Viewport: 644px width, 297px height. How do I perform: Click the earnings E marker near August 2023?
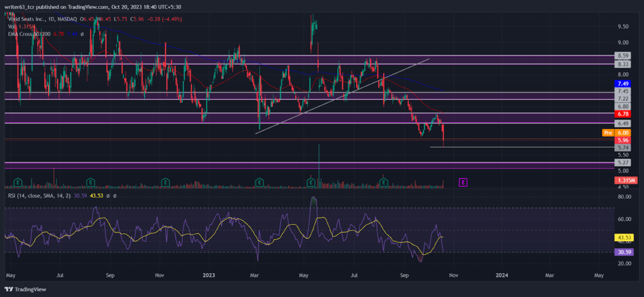point(384,182)
